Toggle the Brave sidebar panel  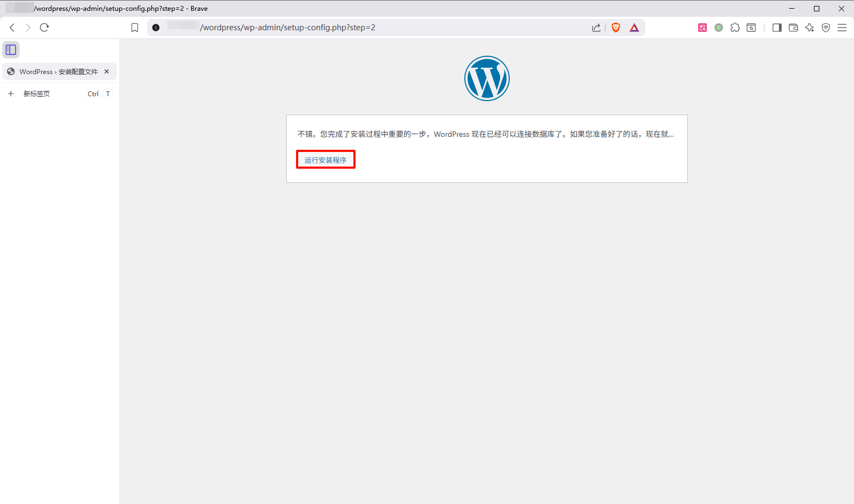(x=777, y=28)
